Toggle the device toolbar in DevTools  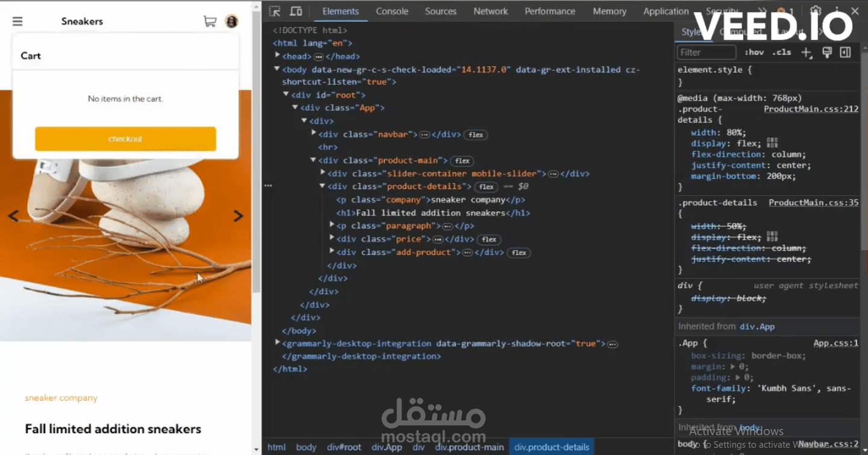click(x=296, y=11)
